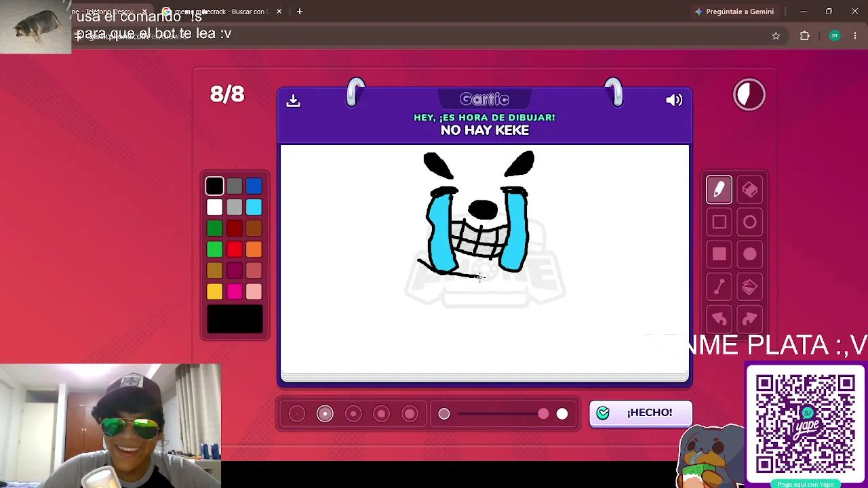Select the straight line tool

point(719,287)
